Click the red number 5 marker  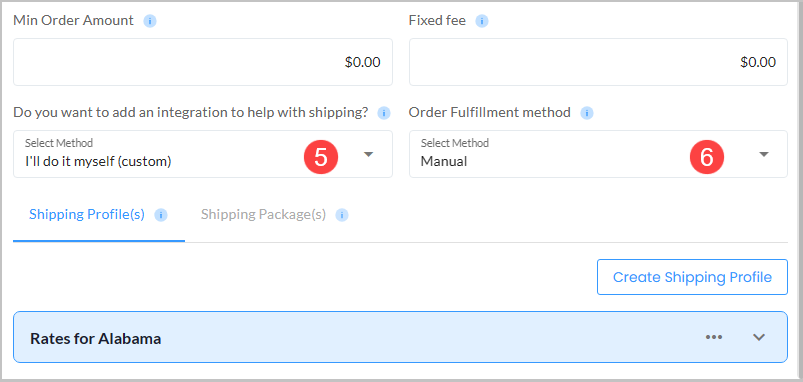[x=321, y=157]
